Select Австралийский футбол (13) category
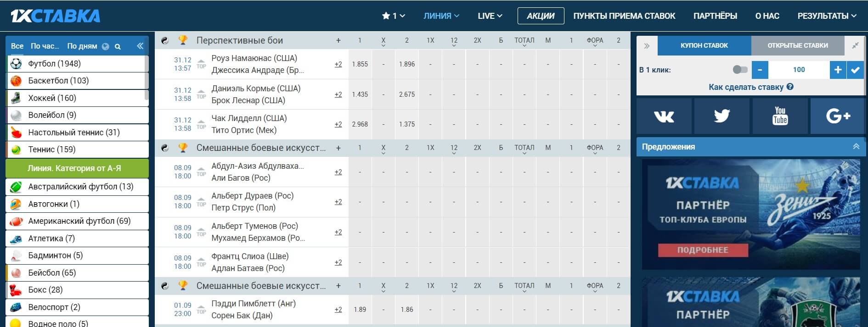This screenshot has height=327, width=868. pos(77,187)
